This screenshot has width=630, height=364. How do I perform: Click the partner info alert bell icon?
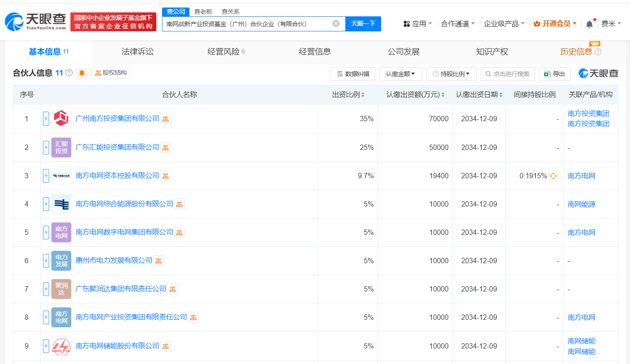pos(82,73)
